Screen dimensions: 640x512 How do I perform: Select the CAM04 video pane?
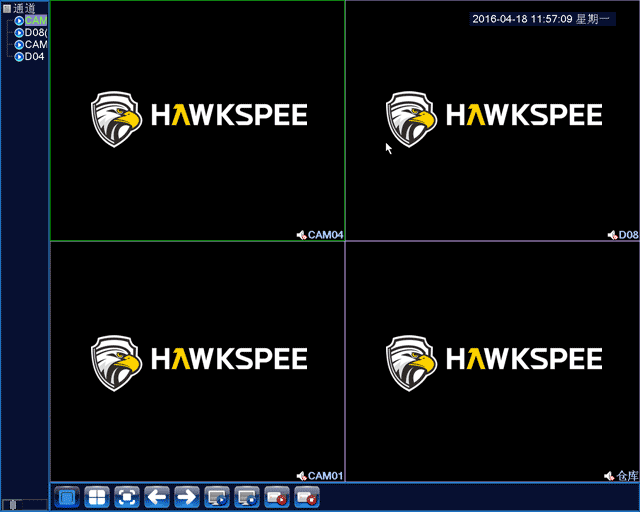pyautogui.click(x=198, y=121)
